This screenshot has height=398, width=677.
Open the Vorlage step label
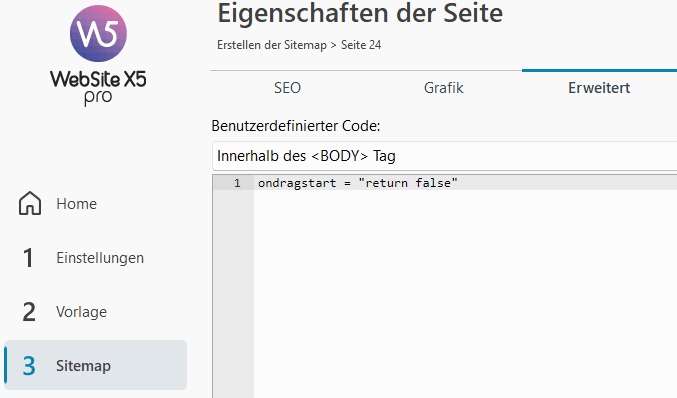pos(81,312)
